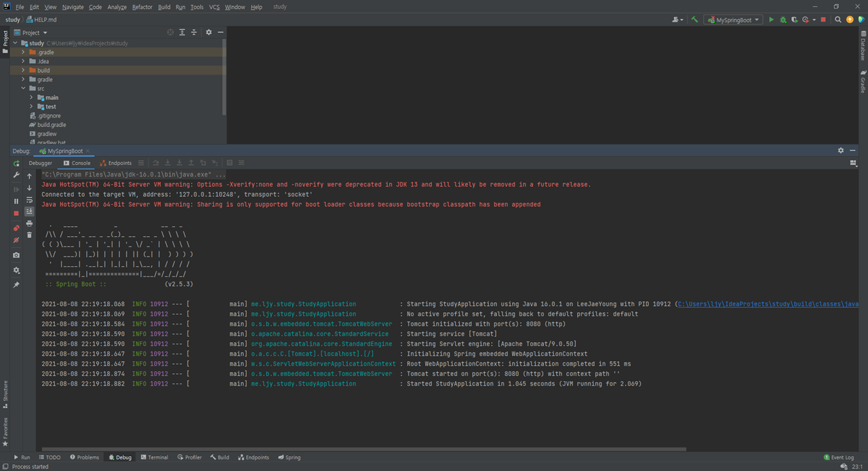This screenshot has height=471, width=868.
Task: Open the VCS menu
Action: [214, 7]
